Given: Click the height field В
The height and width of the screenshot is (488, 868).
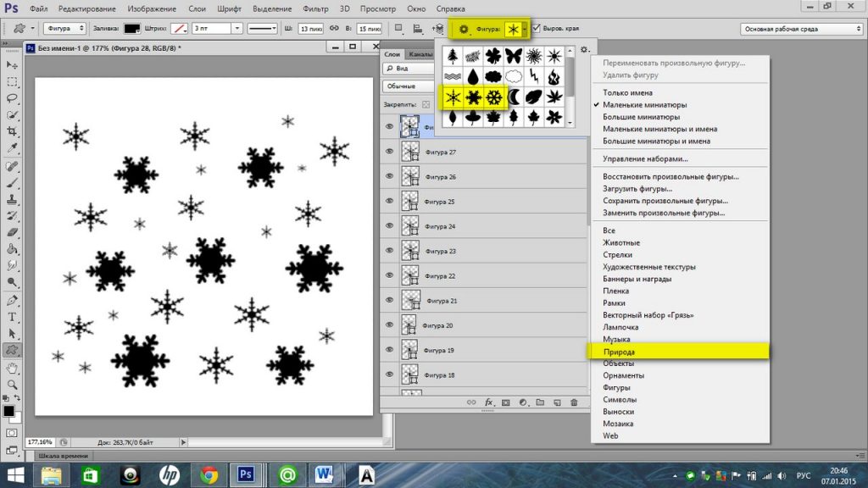Looking at the screenshot, I should pos(370,29).
